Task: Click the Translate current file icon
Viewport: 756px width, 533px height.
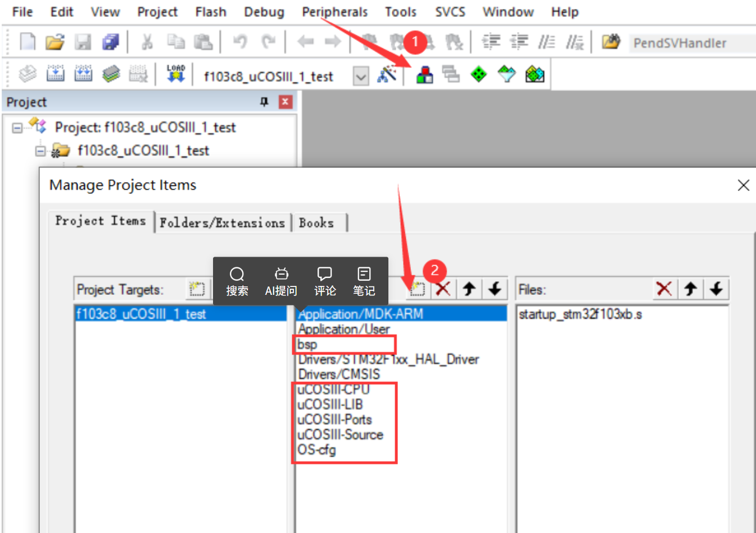Action: (x=28, y=74)
